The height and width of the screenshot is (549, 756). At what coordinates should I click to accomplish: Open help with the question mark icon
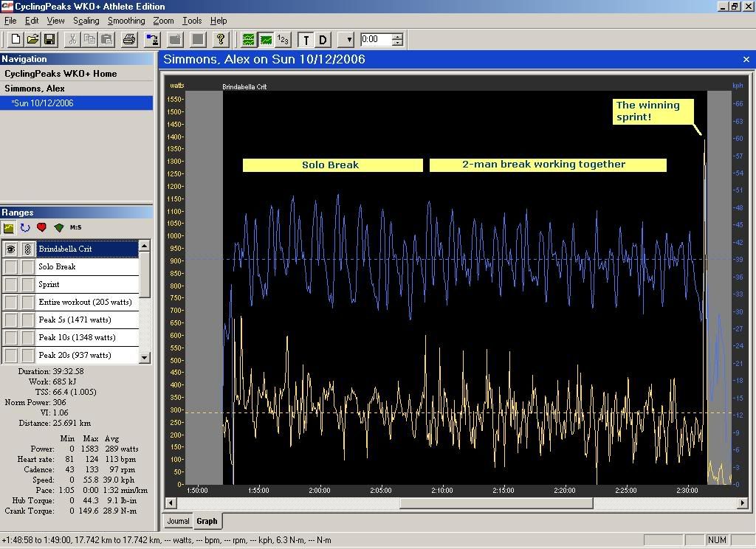click(220, 40)
